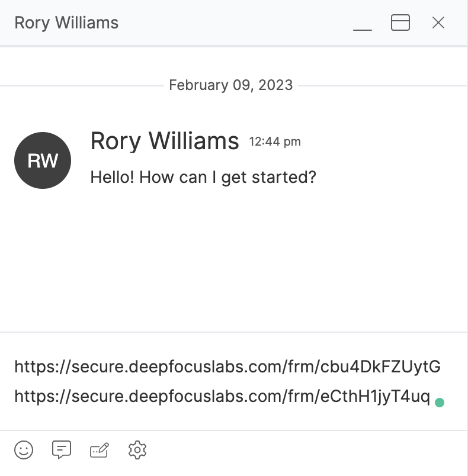Click the Rory Williams header title
Image resolution: width=468 pixels, height=476 pixels.
(66, 23)
